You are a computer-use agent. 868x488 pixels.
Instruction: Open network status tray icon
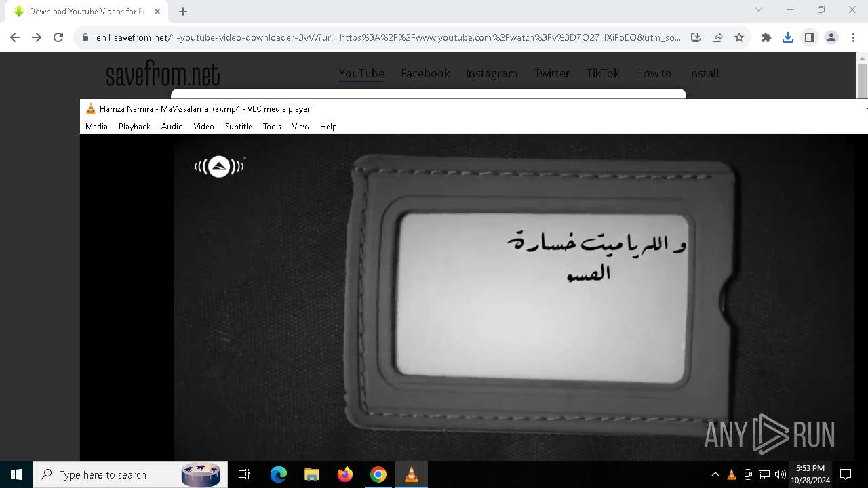(764, 474)
